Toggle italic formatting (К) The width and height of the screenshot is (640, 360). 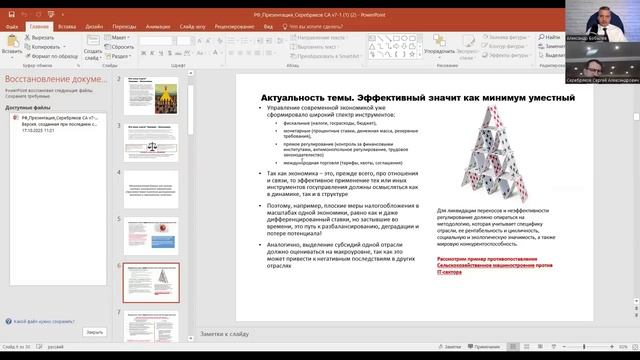tap(152, 53)
